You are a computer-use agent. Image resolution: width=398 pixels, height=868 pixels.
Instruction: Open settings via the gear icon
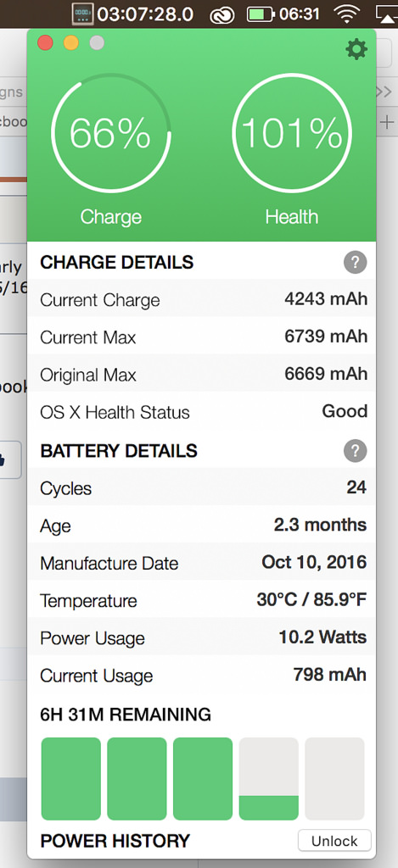pyautogui.click(x=356, y=50)
